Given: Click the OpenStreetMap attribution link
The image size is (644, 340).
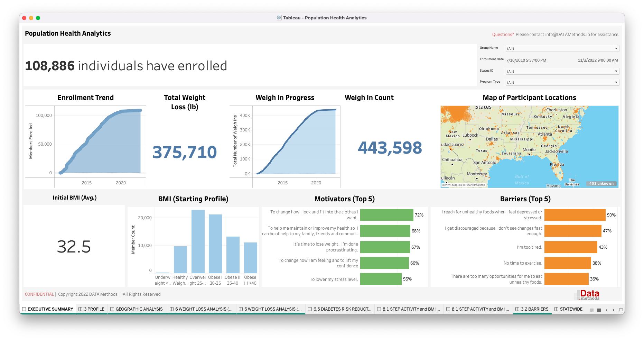Looking at the screenshot, I should coord(475,185).
